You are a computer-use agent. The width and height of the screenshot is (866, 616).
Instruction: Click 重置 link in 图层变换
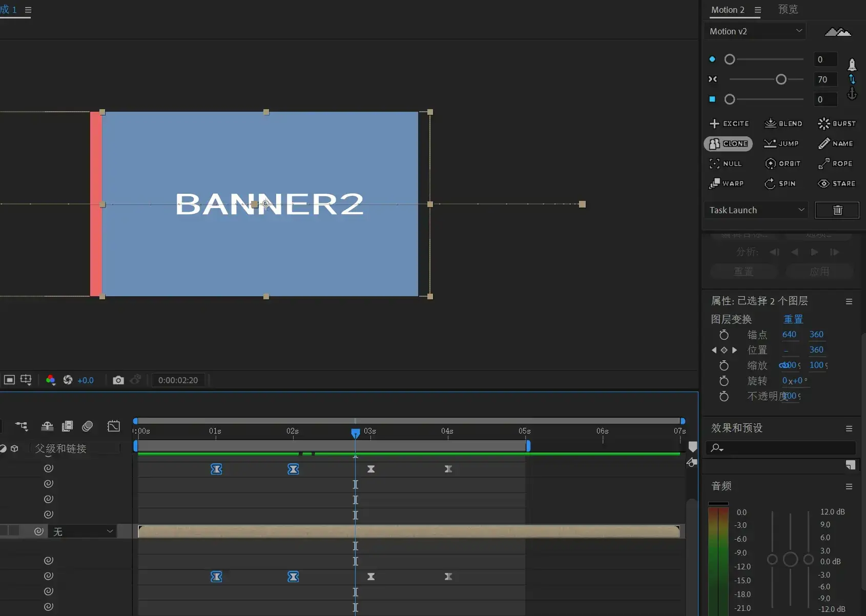pos(793,319)
